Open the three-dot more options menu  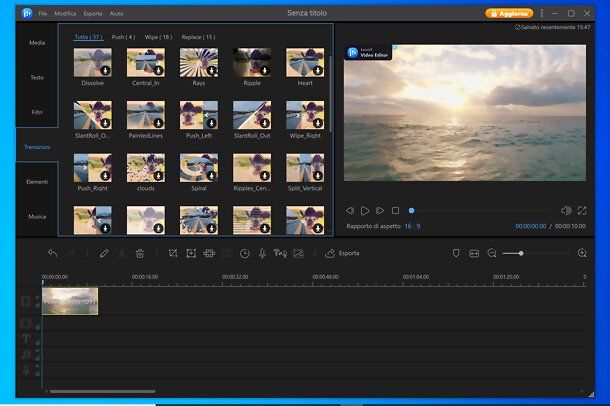click(x=542, y=14)
